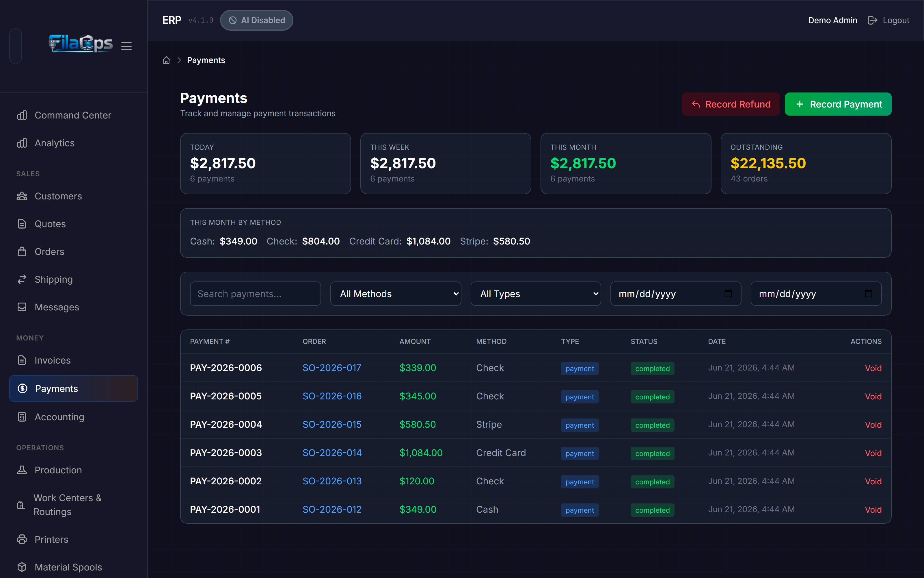This screenshot has width=924, height=578.
Task: Click the PAY-2026-0003 payment number
Action: (226, 453)
